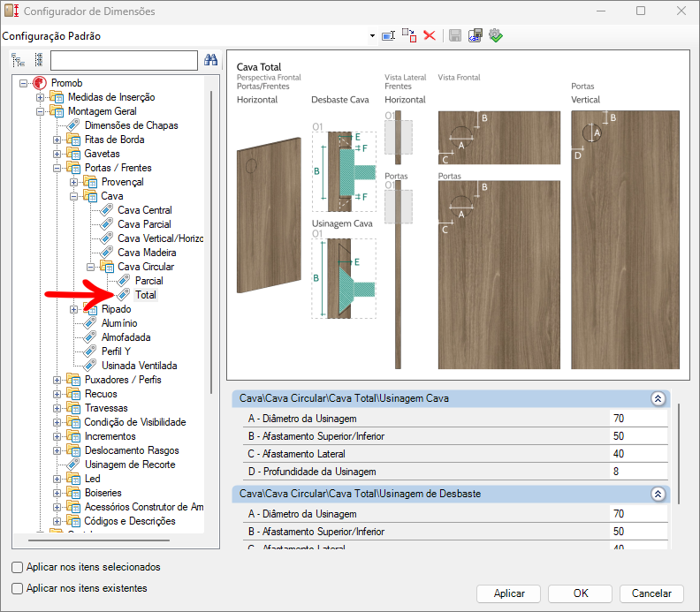This screenshot has height=612, width=700.
Task: Click the rename configuration toolbar icon
Action: [388, 35]
